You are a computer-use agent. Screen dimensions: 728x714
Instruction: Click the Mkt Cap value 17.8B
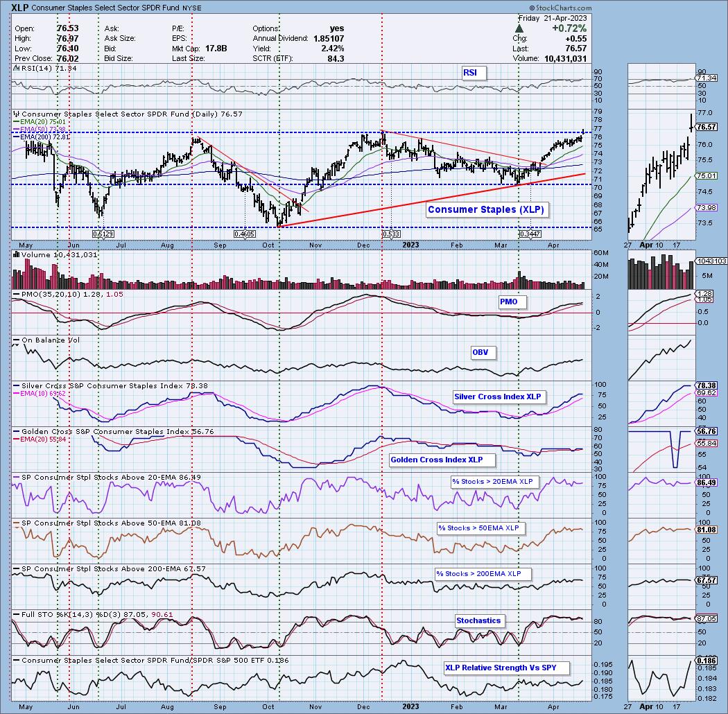click(216, 49)
